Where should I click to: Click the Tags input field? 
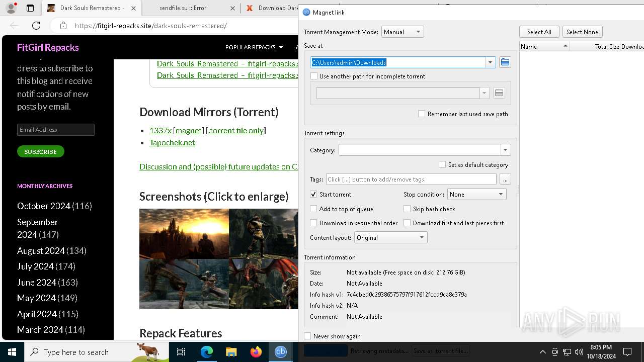click(411, 179)
